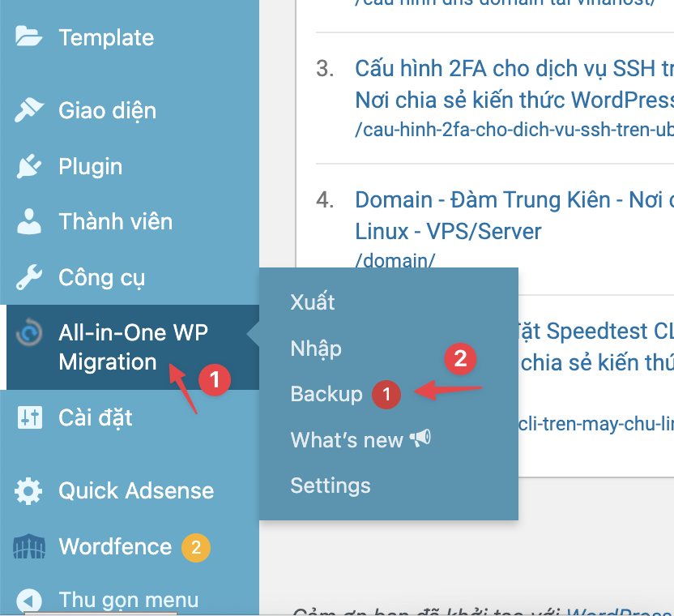
Task: Choose Nhập in the migration submenu
Action: pos(316,349)
